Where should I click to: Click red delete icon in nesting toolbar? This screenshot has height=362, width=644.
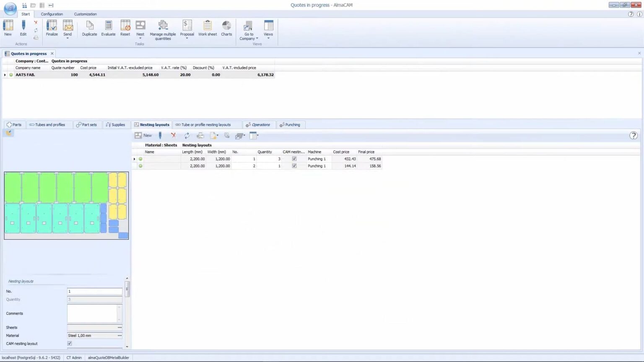click(173, 135)
